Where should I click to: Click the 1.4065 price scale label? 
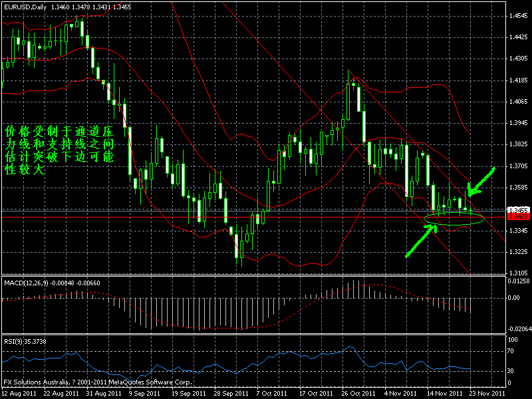519,102
